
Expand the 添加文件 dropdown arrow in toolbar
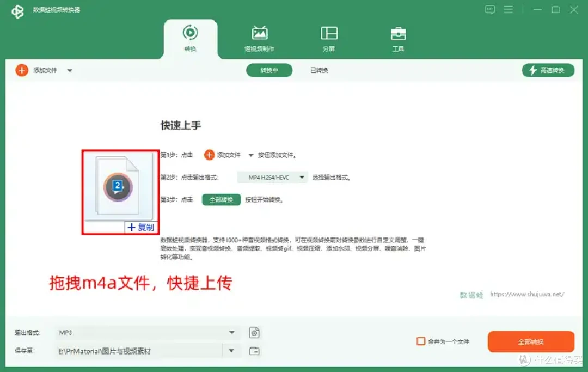(x=70, y=70)
